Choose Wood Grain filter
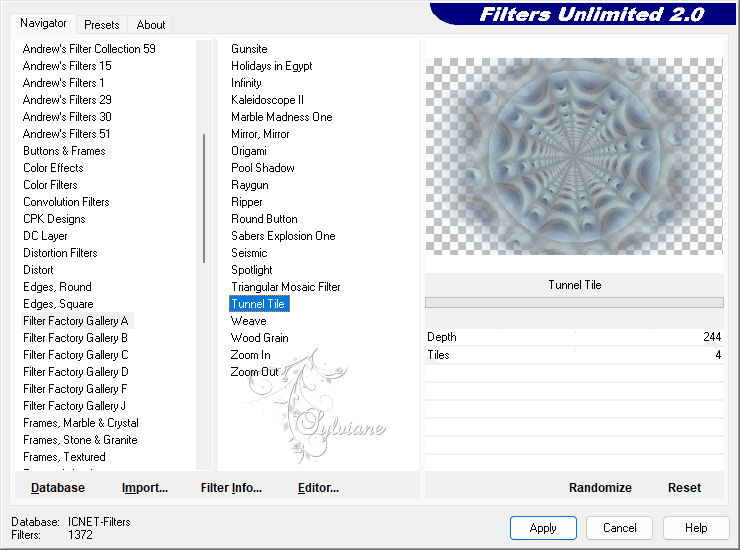Screen dimensions: 740x550 point(260,338)
